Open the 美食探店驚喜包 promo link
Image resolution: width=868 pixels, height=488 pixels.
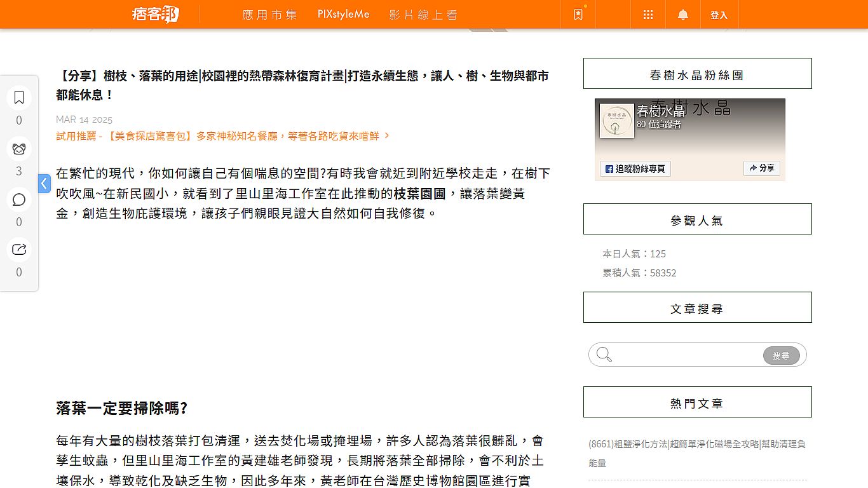click(222, 136)
